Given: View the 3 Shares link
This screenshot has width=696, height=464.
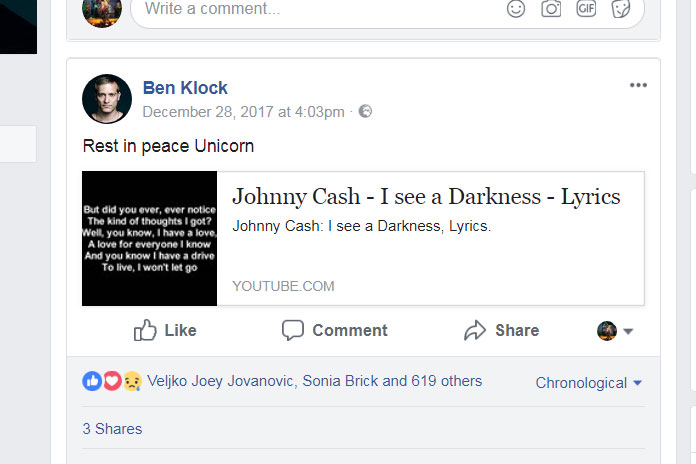Looking at the screenshot, I should tap(112, 429).
